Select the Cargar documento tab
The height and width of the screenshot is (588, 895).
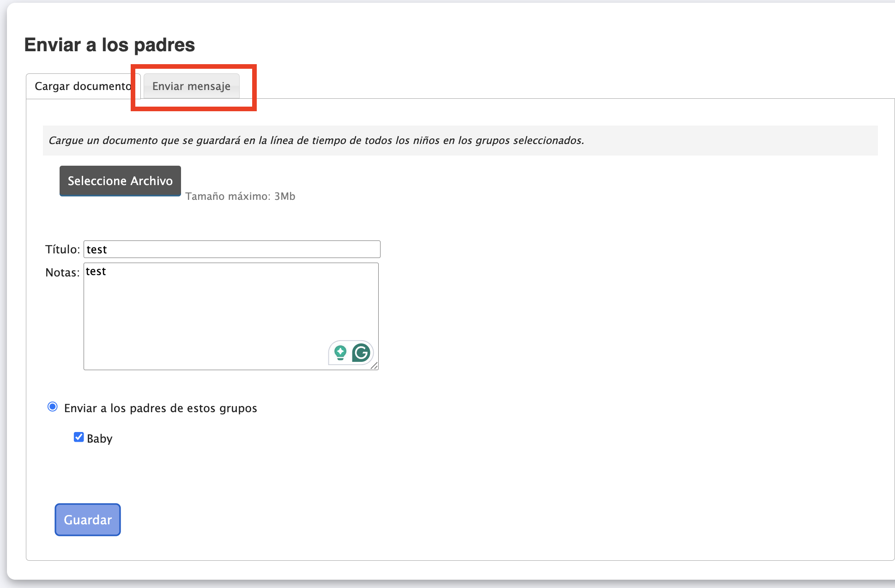point(83,86)
